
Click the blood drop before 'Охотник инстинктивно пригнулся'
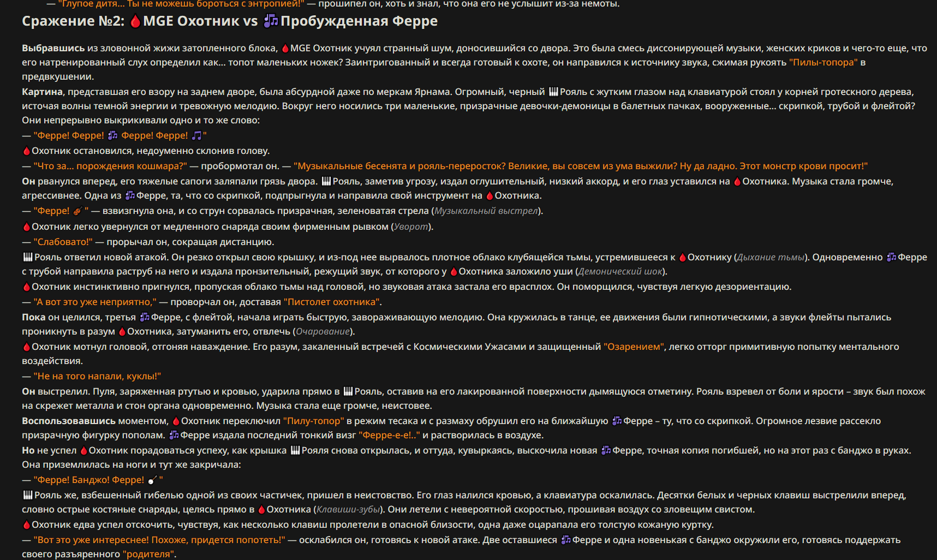[26, 287]
